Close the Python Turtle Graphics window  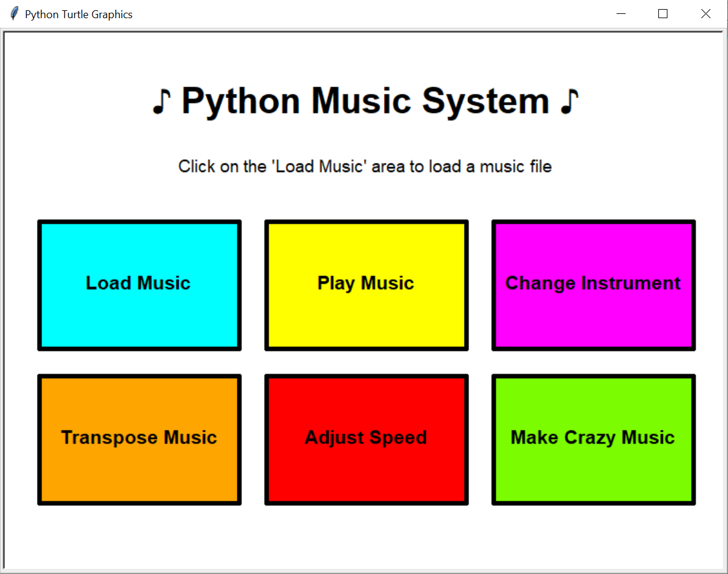(706, 14)
